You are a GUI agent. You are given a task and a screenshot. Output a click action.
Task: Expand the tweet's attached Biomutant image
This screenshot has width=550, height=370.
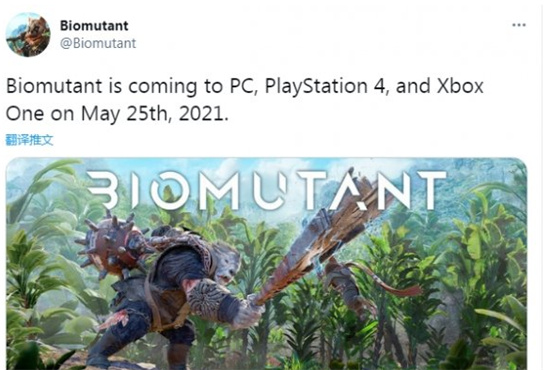coord(267,264)
